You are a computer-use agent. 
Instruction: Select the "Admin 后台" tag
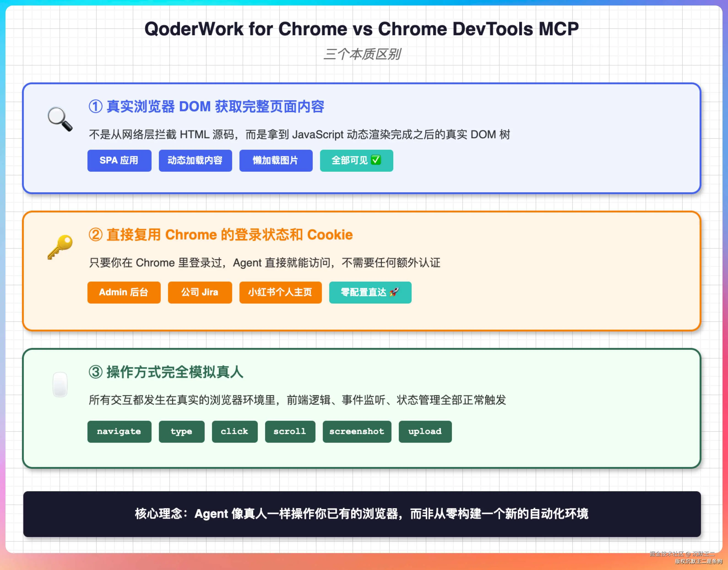click(124, 292)
